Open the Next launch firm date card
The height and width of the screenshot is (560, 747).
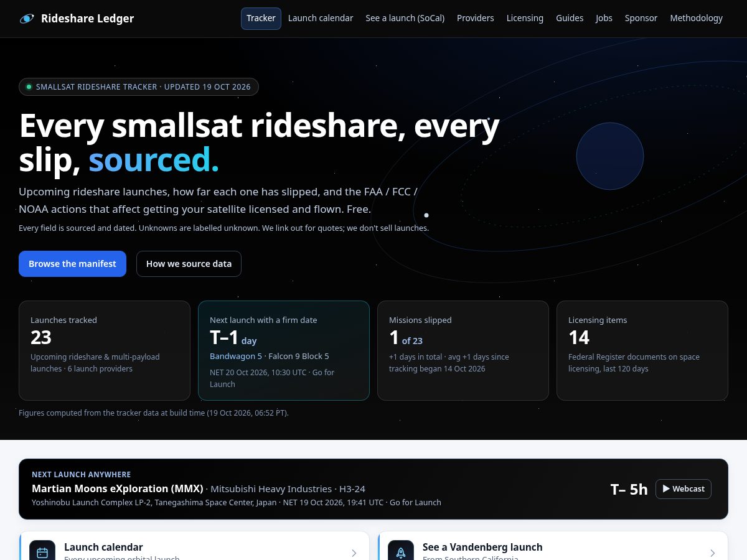(x=284, y=351)
